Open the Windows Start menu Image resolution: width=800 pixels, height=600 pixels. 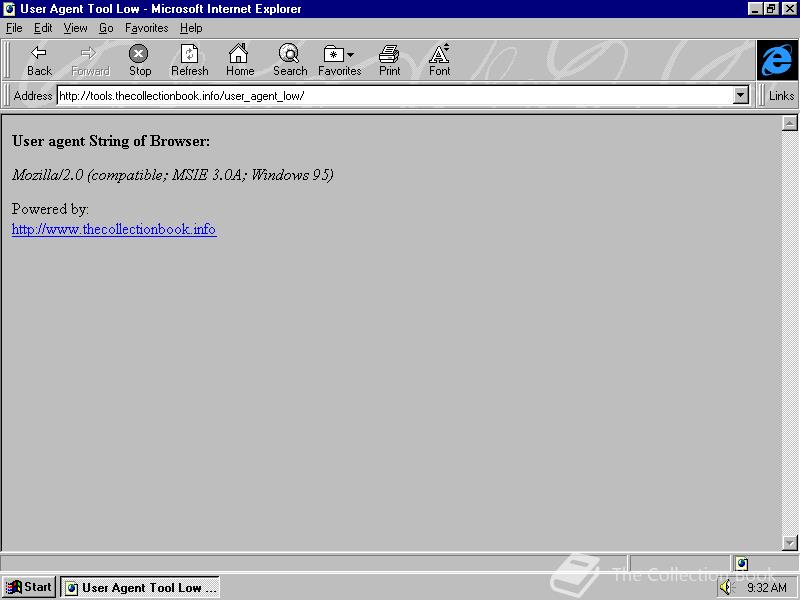click(29, 587)
